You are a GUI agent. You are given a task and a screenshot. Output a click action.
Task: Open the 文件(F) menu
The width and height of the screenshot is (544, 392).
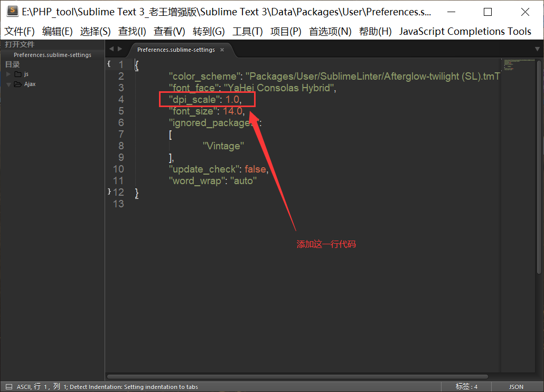pyautogui.click(x=20, y=32)
